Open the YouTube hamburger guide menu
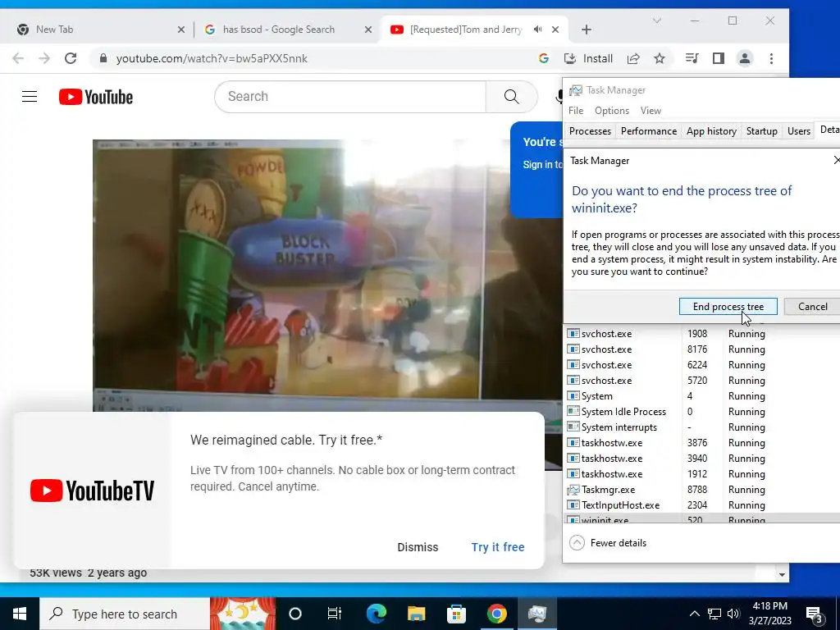Screen dimensions: 840x630 coord(30,97)
